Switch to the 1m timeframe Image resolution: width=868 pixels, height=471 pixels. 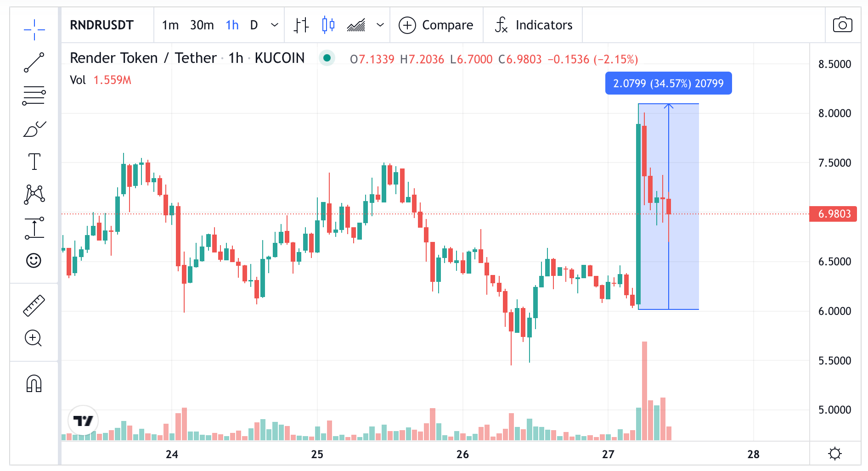(170, 25)
